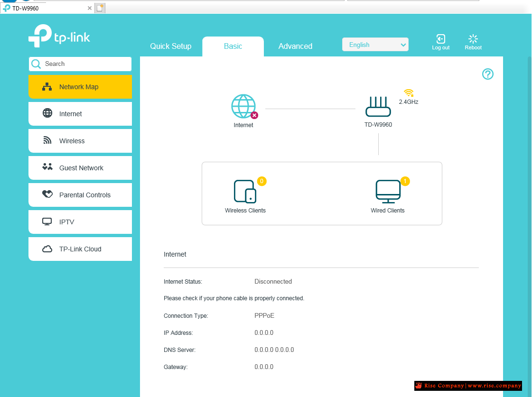
Task: Click the Internet label under the globe
Action: [x=243, y=125]
